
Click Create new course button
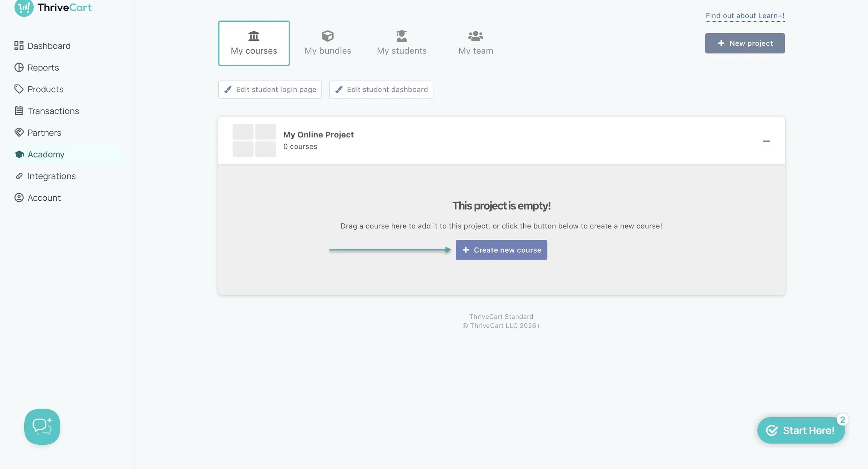[x=501, y=250]
